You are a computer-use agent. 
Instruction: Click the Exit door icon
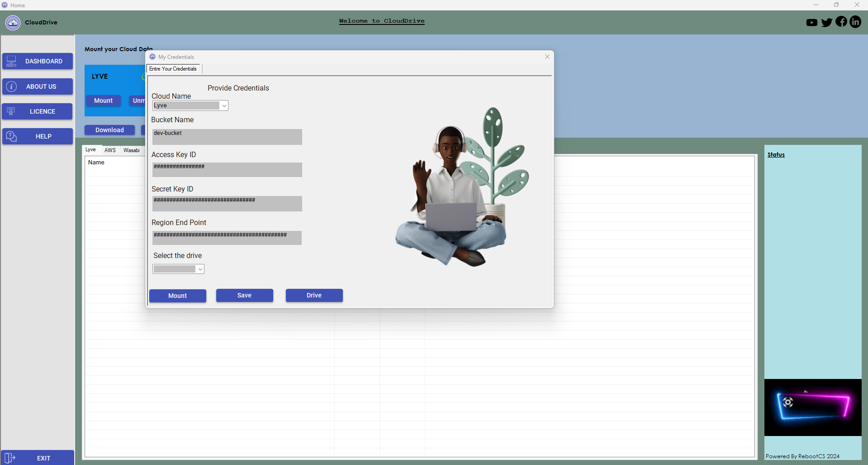pos(10,458)
